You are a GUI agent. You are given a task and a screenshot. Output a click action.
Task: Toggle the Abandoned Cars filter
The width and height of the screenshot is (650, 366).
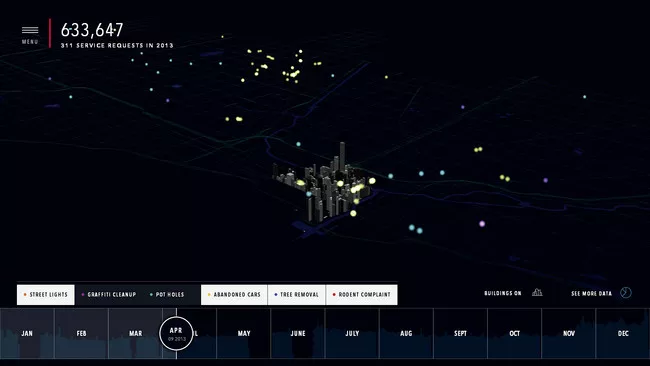(x=234, y=295)
